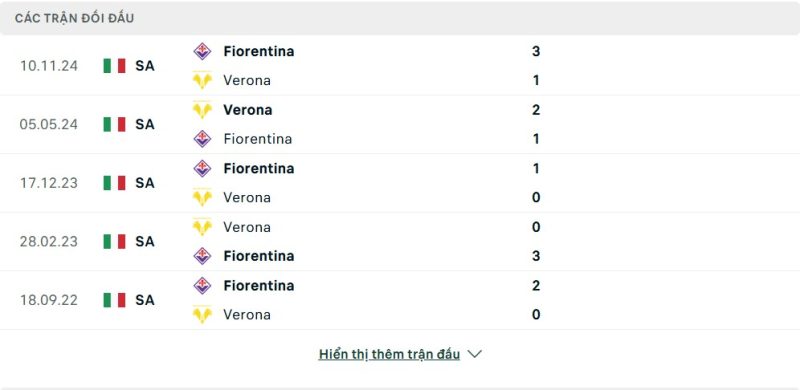
Task: Click Verona crest in 28.02.23 match
Action: click(x=203, y=227)
